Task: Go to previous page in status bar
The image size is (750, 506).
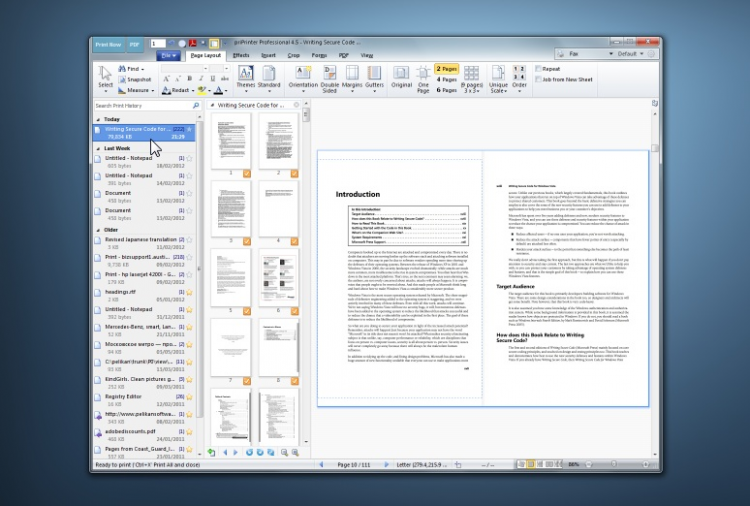Action: point(321,464)
